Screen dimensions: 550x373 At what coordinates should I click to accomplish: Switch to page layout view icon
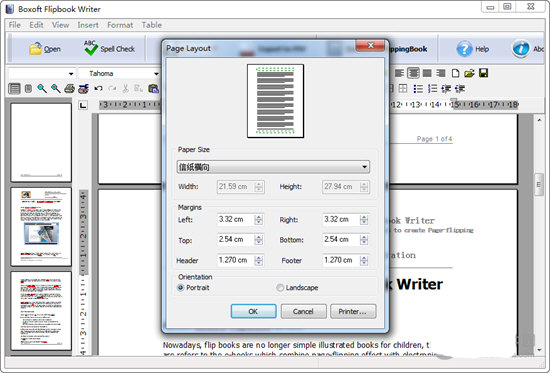coord(14,88)
